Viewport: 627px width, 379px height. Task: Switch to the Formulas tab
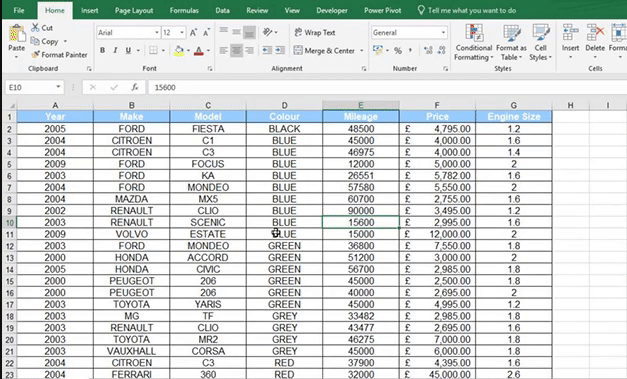(184, 10)
